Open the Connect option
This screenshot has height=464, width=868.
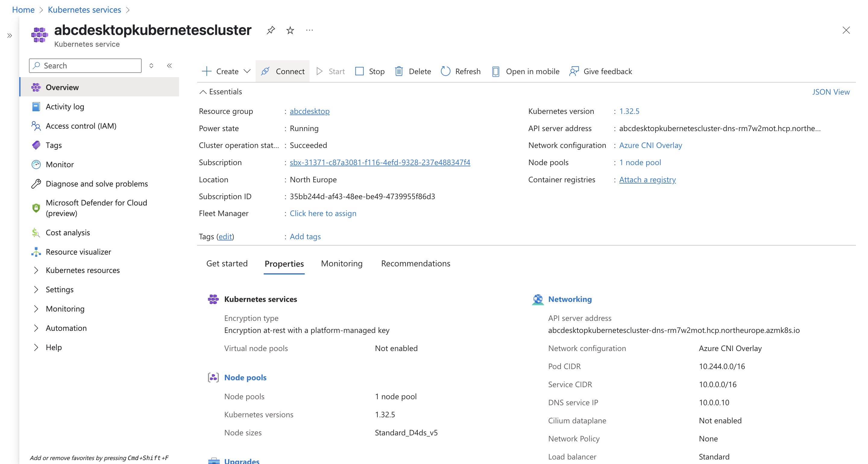[282, 71]
